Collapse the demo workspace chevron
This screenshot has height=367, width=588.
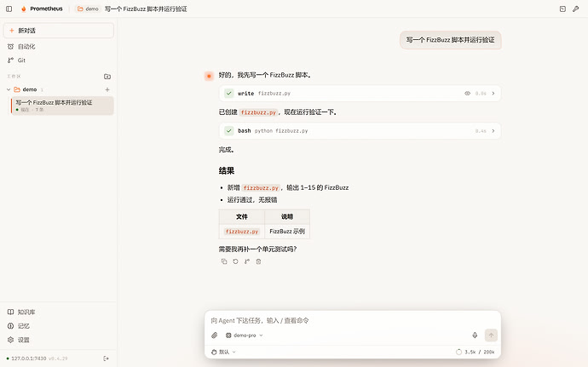click(x=9, y=89)
